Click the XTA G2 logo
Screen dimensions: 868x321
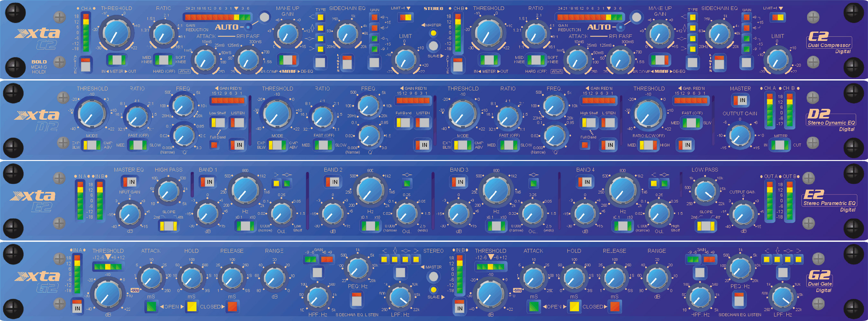coord(38,281)
